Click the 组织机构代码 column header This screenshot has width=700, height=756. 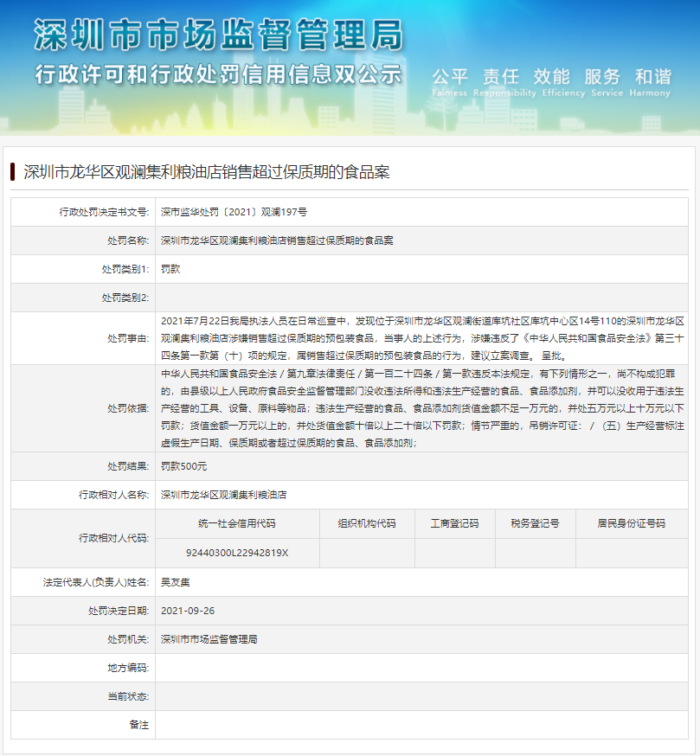coord(367,523)
